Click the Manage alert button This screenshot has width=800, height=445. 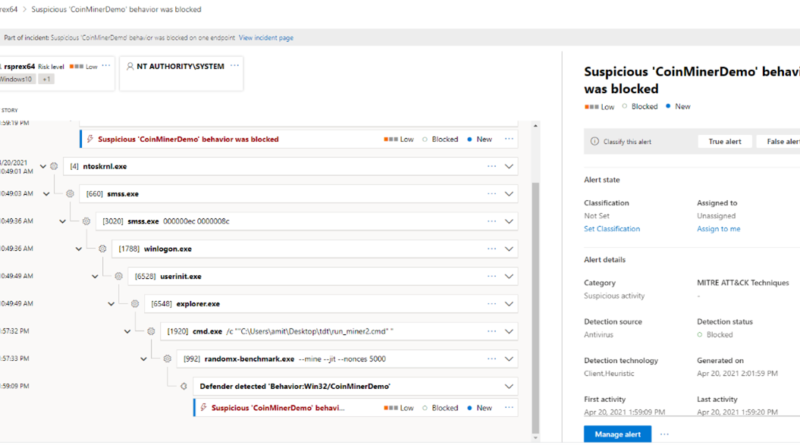(x=617, y=434)
